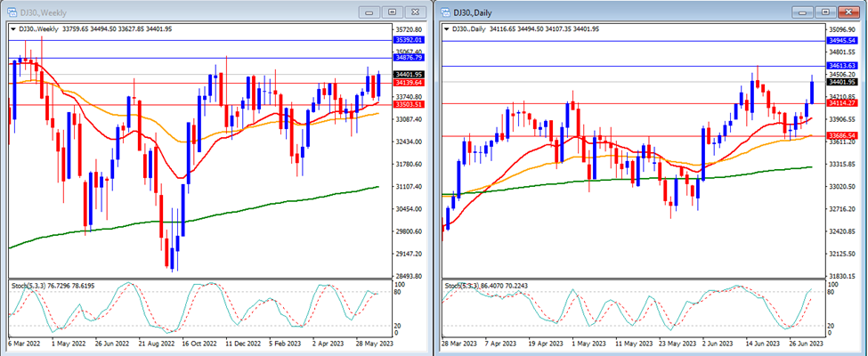Screen dimensions: 868x356
Task: Click the 33315.85 value on Daily price scale
Action: [842, 165]
